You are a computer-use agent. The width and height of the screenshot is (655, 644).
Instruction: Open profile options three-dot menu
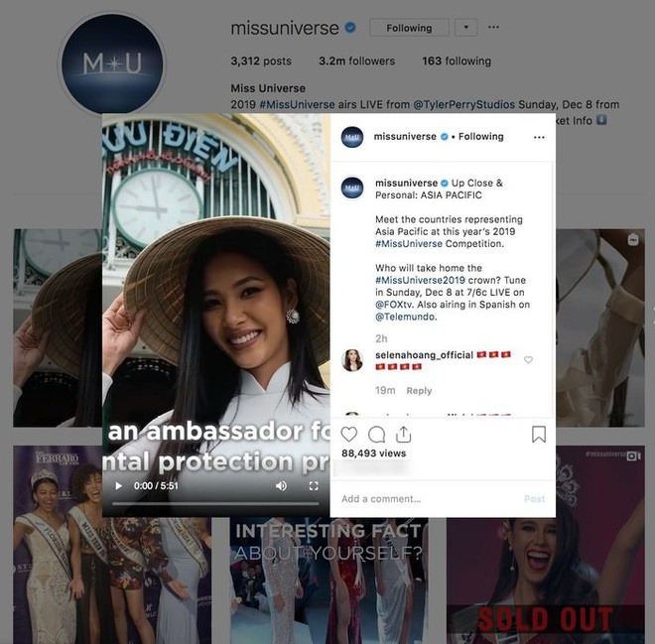pos(493,27)
